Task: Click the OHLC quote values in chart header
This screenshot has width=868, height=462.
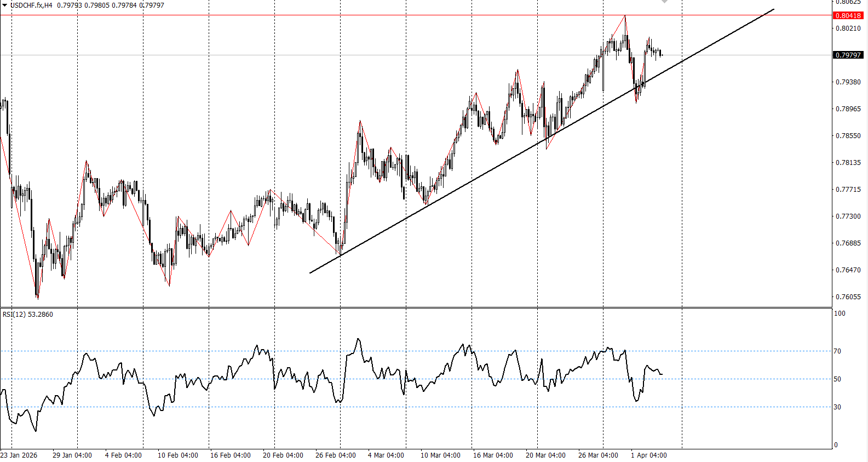Action: 111,5
